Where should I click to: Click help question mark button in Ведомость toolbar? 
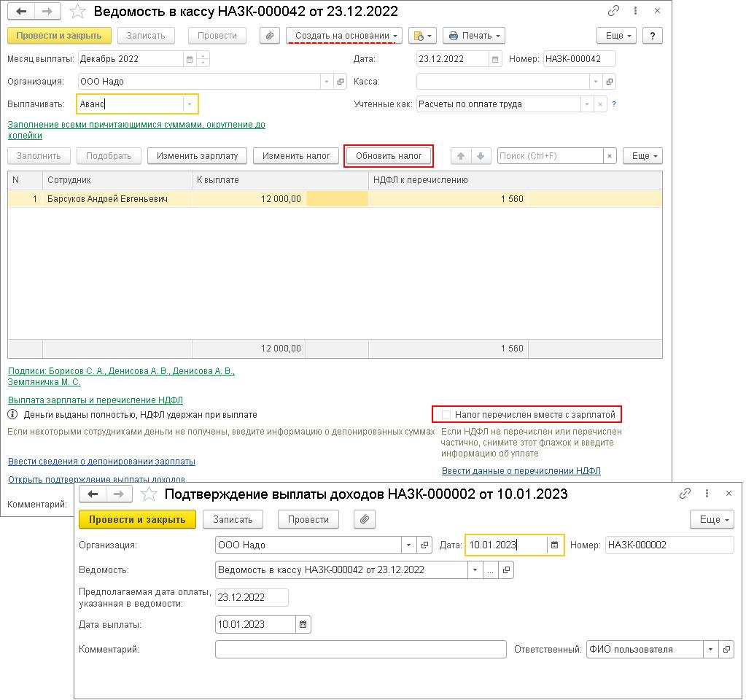point(653,36)
